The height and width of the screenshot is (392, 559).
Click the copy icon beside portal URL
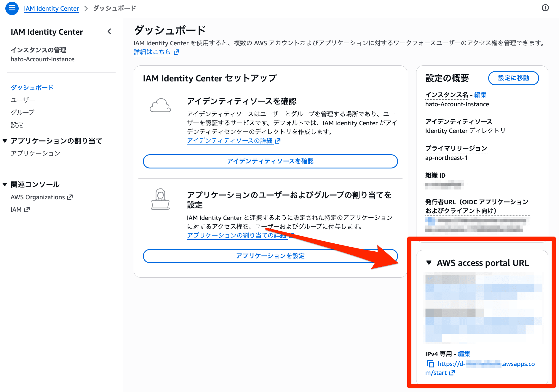coord(430,364)
